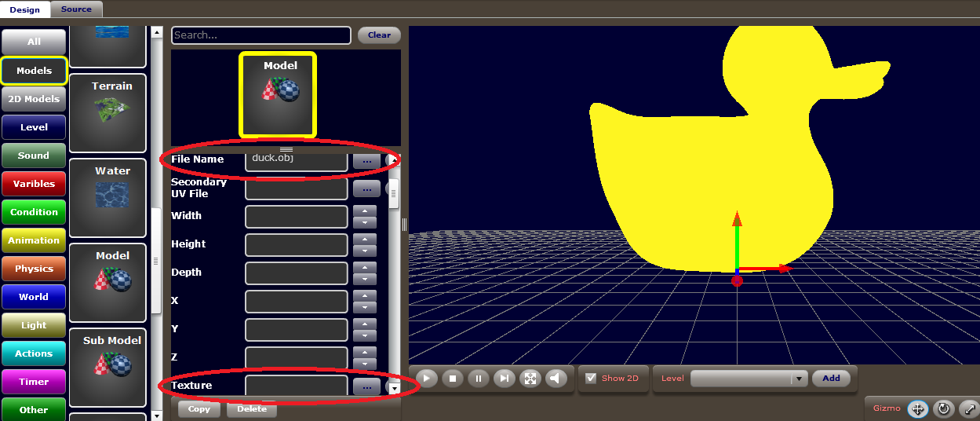
Task: Open the Timer category
Action: tap(34, 382)
